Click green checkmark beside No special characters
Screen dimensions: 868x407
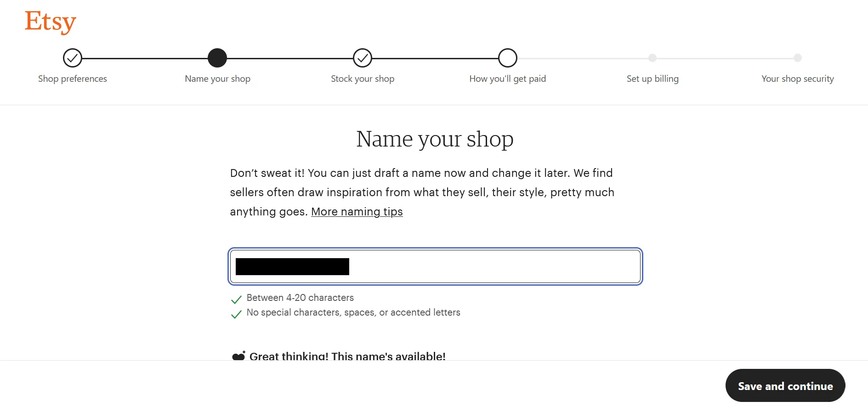pos(236,314)
